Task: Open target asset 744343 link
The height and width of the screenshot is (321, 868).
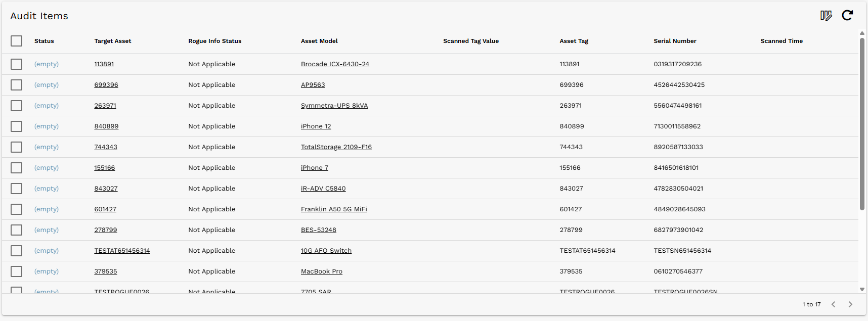Action: tap(106, 147)
